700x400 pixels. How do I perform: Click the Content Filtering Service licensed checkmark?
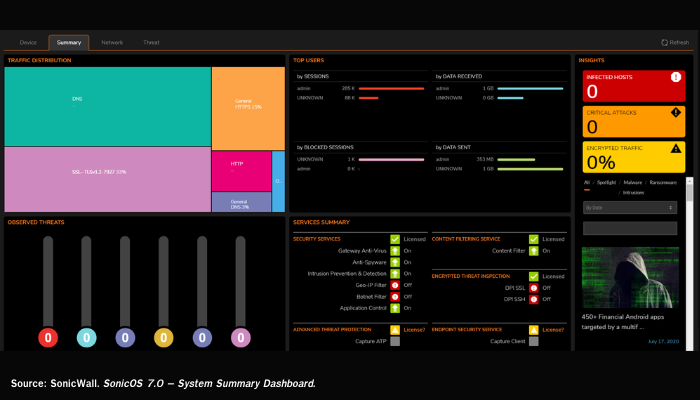point(535,239)
